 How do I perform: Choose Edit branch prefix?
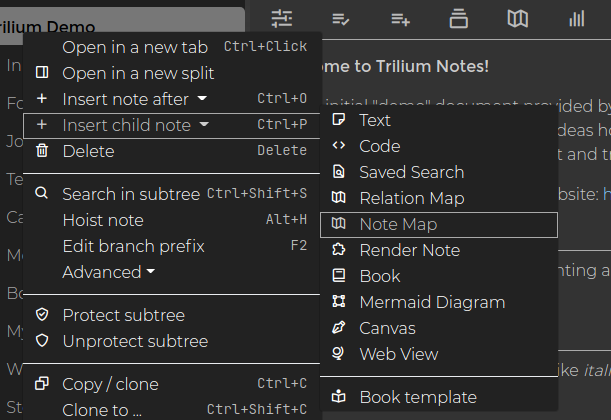point(171,246)
